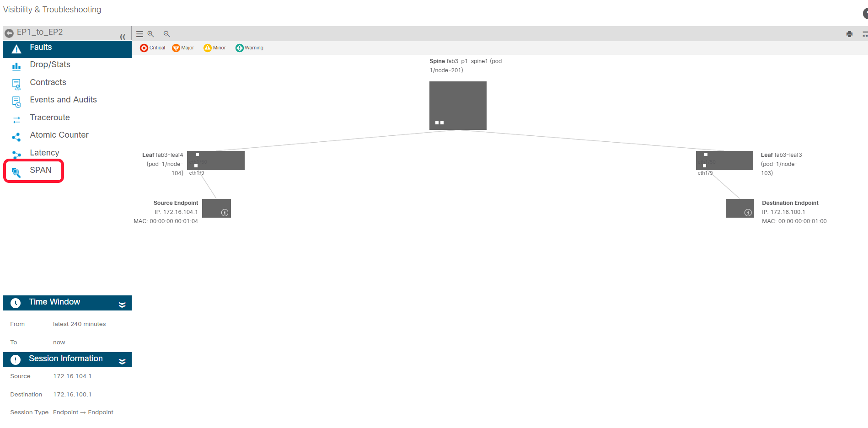Viewport: 868px width, 428px height.
Task: Click the back arrow next to EP1_to_EP2
Action: [x=9, y=33]
